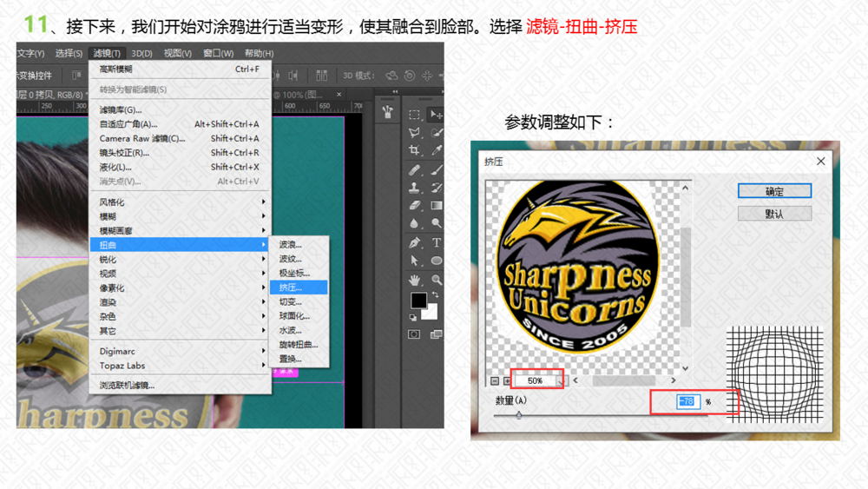Select the Path Selection arrow tool
The height and width of the screenshot is (489, 868).
click(x=414, y=261)
